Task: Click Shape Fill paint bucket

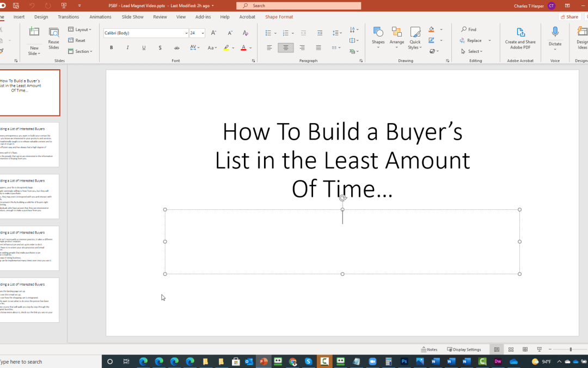Action: 432,29
